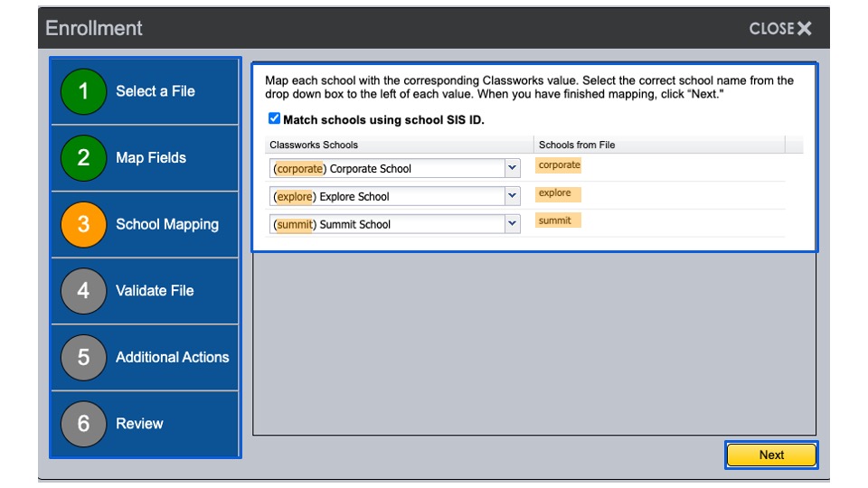Click the arrow on the Explore School combo
868x488 pixels.
click(512, 195)
